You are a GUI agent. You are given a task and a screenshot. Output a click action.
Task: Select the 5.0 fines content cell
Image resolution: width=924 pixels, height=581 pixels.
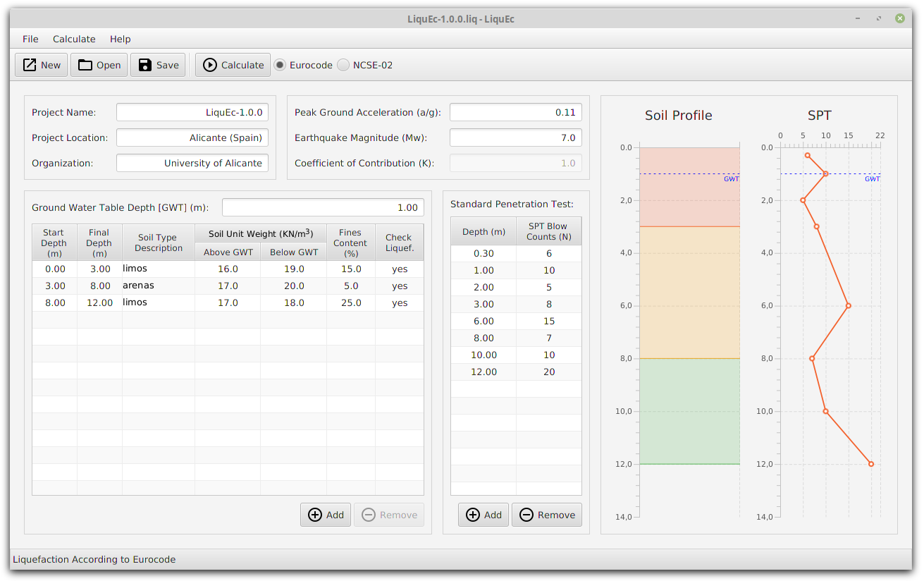click(x=351, y=286)
